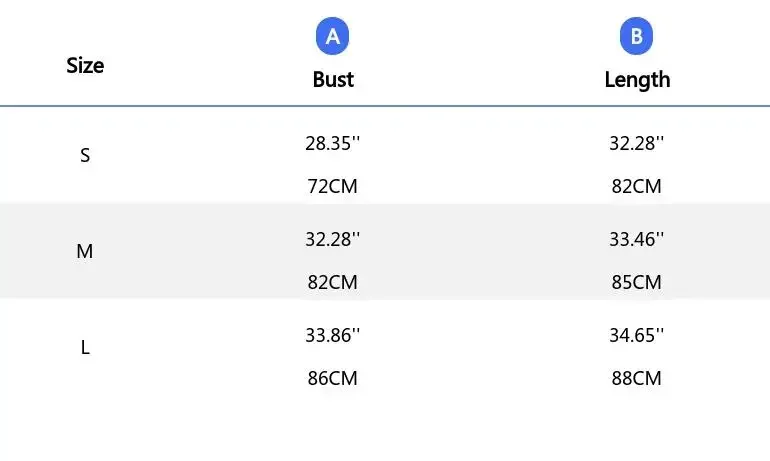Click the 88CM length value
This screenshot has width=770, height=461.
636,378
